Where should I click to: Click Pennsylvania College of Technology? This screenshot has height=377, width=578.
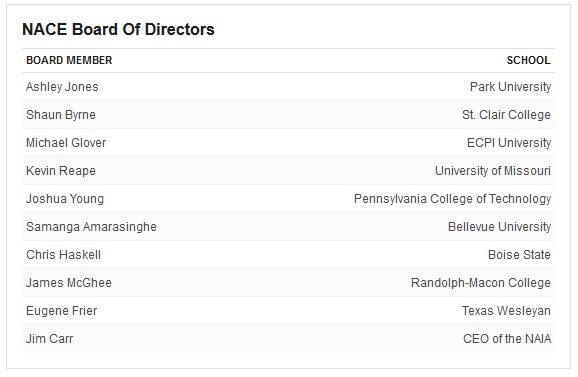[x=452, y=199]
